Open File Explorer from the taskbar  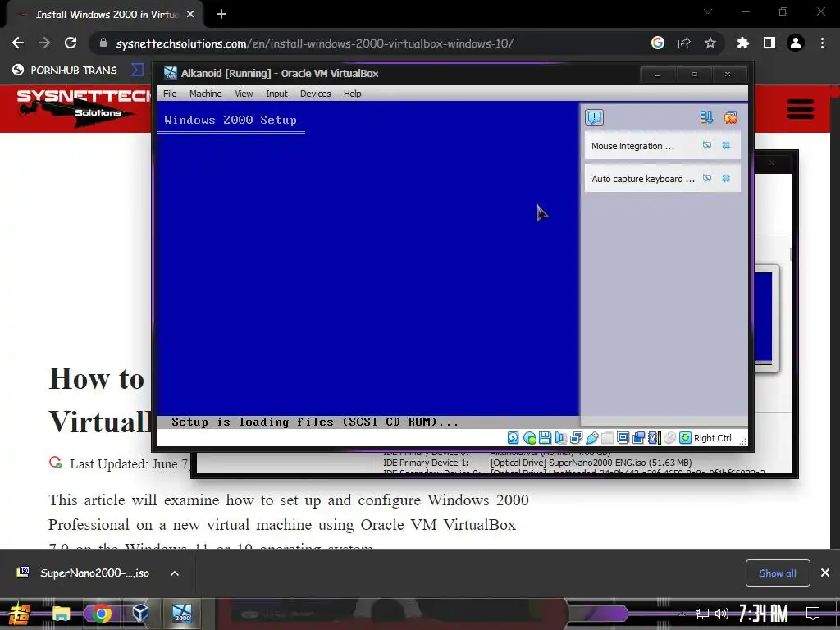point(61,614)
